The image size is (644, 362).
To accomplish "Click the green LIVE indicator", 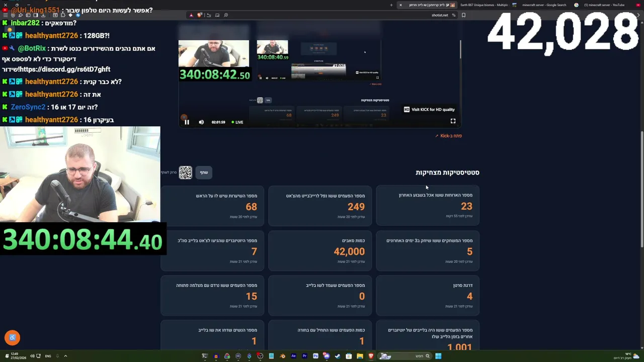I will click(237, 122).
